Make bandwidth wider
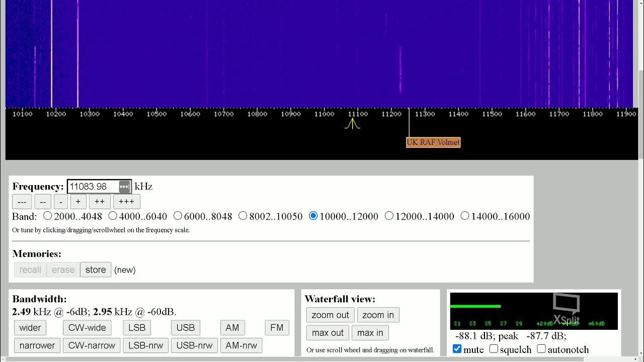 click(x=30, y=328)
